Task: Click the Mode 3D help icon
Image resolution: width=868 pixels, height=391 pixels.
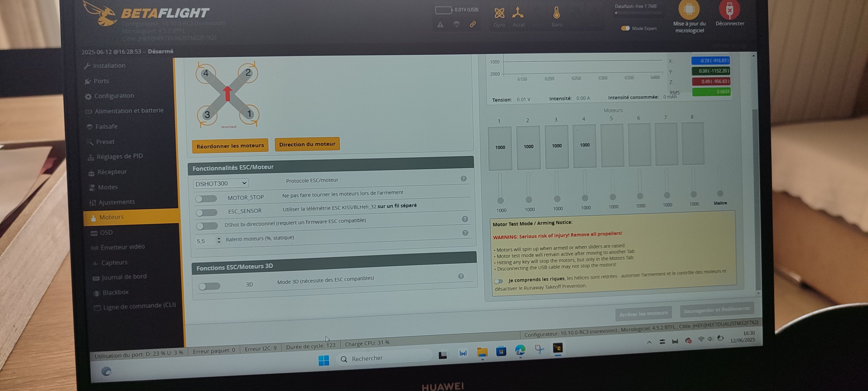Action: click(461, 277)
